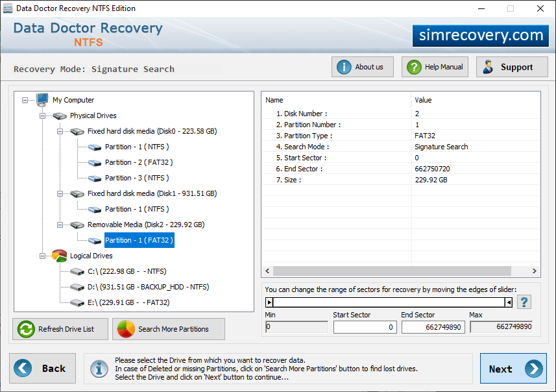This screenshot has width=556, height=392.
Task: Click the Value column header
Action: tap(476, 100)
